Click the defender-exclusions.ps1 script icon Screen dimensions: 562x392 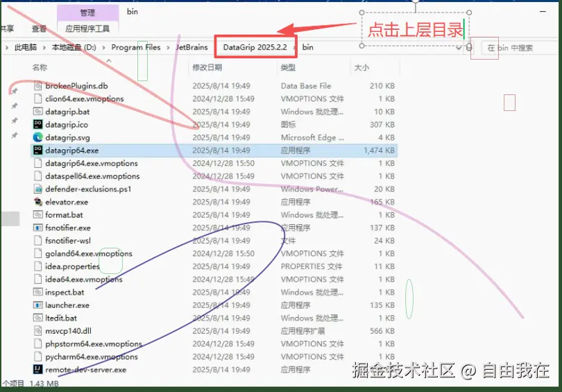point(37,189)
